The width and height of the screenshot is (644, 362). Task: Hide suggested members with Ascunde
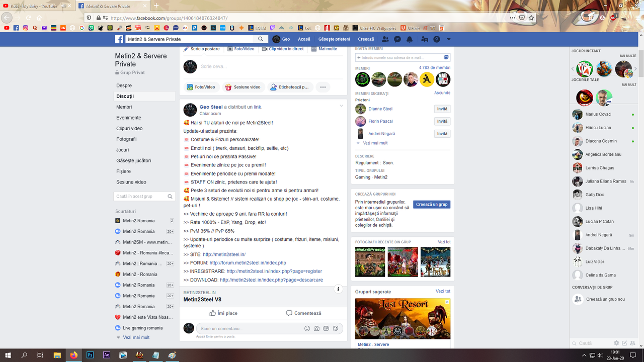442,93
